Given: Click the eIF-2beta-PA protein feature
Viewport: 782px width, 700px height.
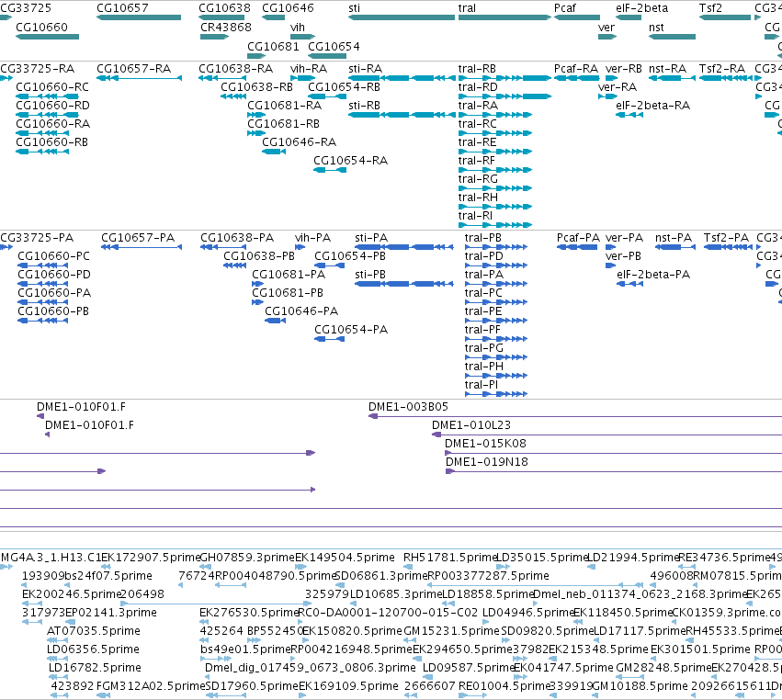Looking at the screenshot, I should coord(629,284).
